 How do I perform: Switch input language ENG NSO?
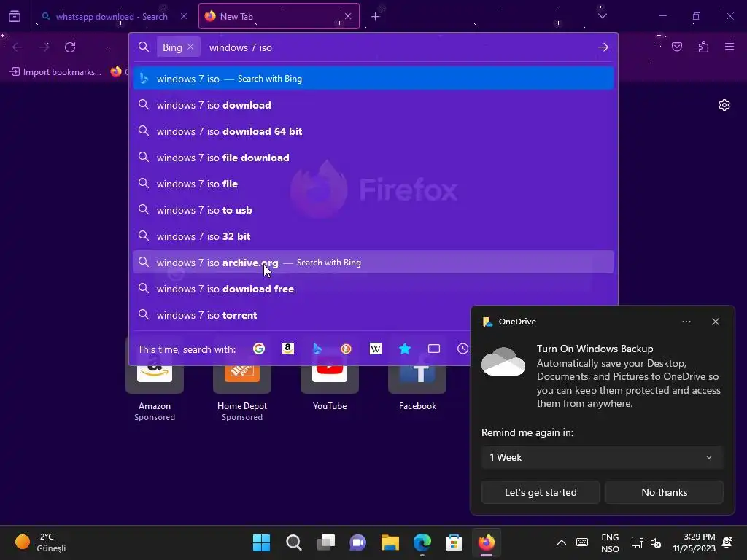pyautogui.click(x=610, y=542)
